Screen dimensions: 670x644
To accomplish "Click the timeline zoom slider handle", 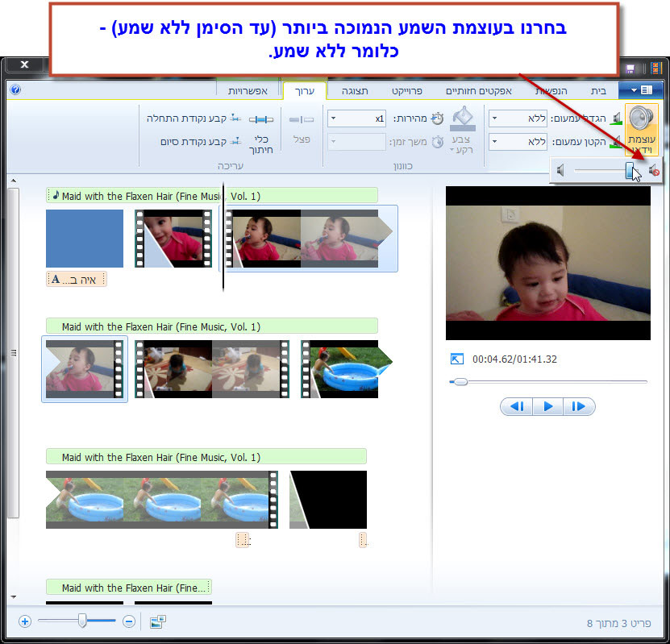I will pyautogui.click(x=82, y=621).
